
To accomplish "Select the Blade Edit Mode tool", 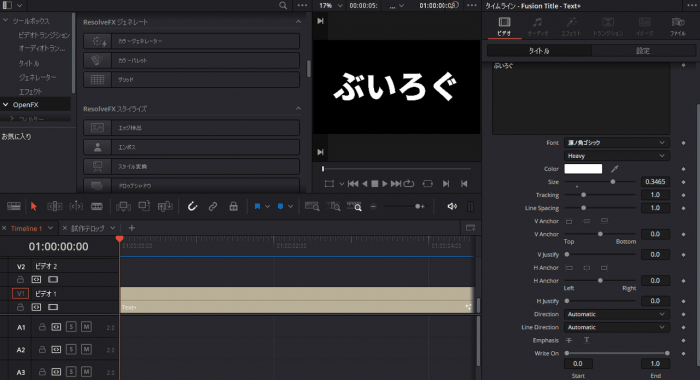I will click(97, 206).
